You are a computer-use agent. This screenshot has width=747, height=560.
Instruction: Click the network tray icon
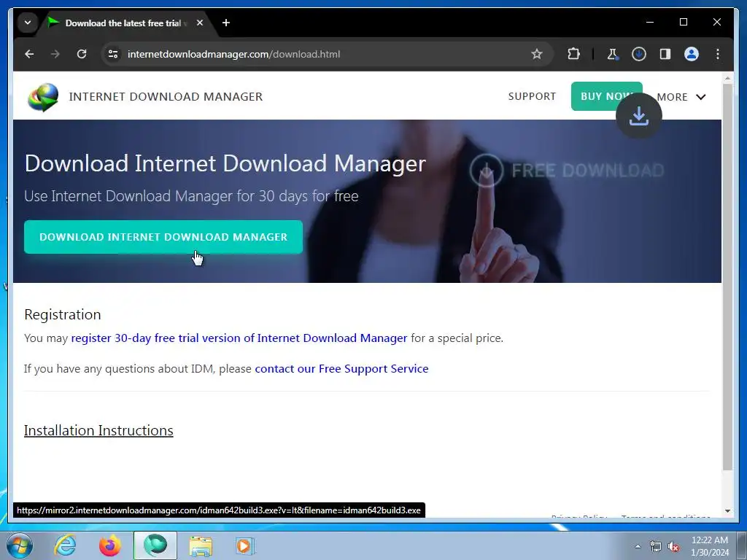656,547
